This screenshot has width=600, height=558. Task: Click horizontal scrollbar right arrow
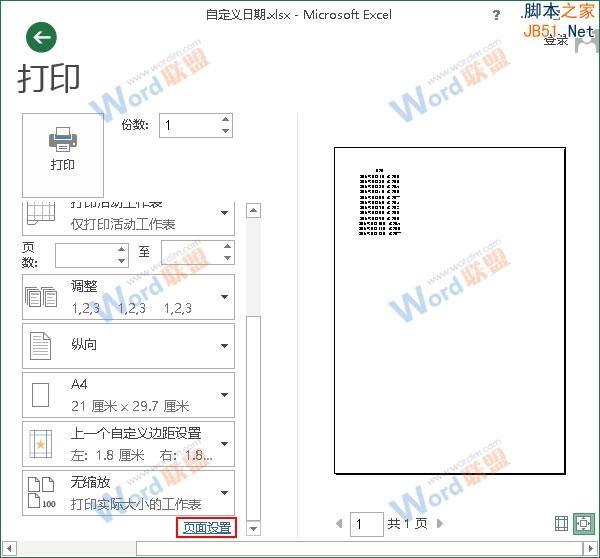click(590, 549)
